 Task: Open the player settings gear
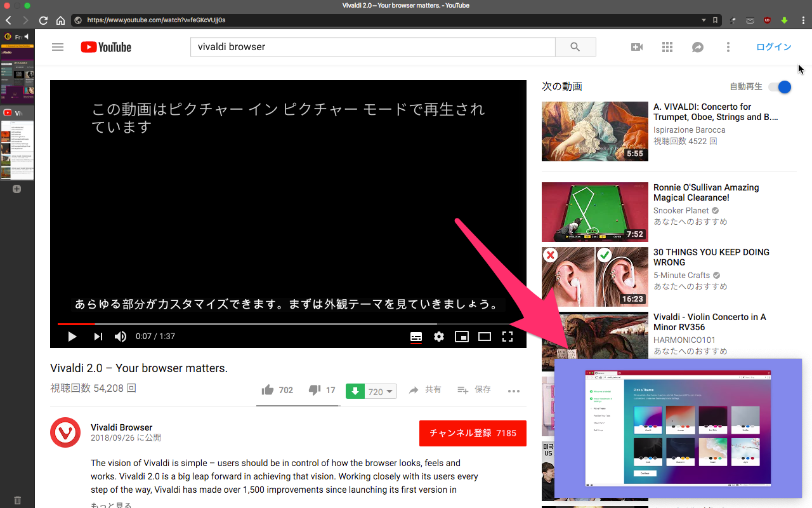[x=439, y=337]
